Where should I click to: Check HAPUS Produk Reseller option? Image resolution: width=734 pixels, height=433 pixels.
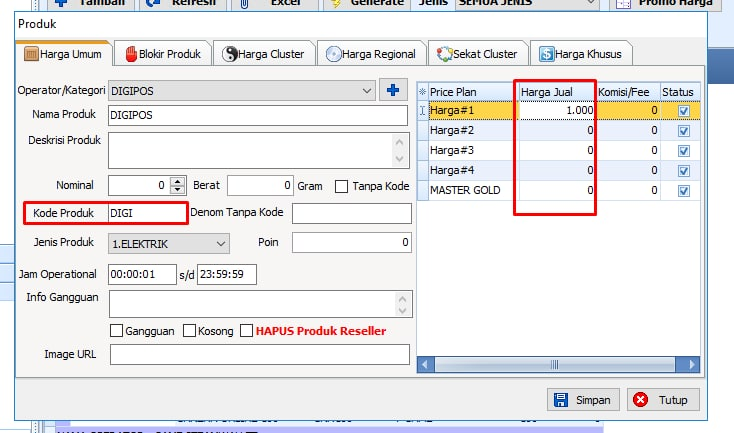click(247, 331)
